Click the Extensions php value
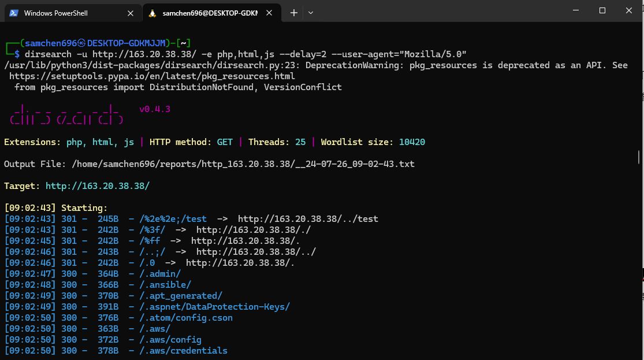This screenshot has width=644, height=360. click(75, 142)
